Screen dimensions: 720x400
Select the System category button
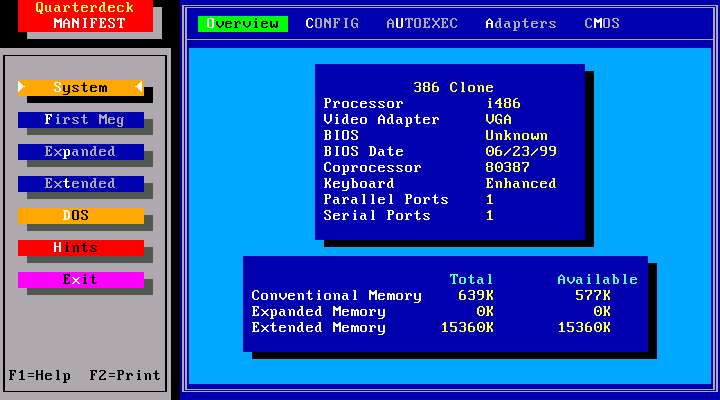click(x=81, y=87)
